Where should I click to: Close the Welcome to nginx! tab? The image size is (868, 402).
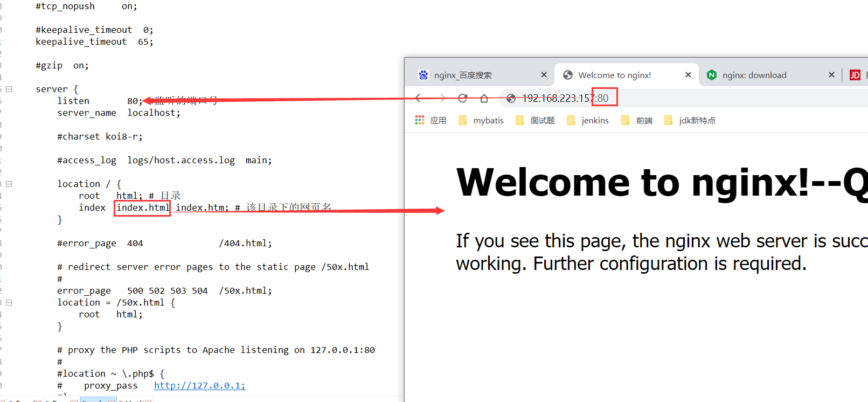[688, 75]
